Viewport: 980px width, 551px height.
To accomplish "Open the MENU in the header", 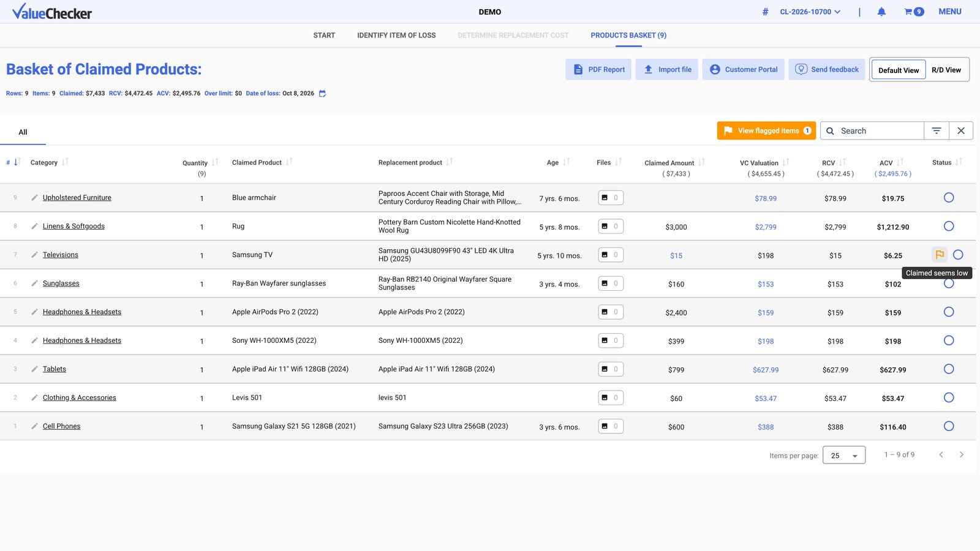I will click(950, 12).
